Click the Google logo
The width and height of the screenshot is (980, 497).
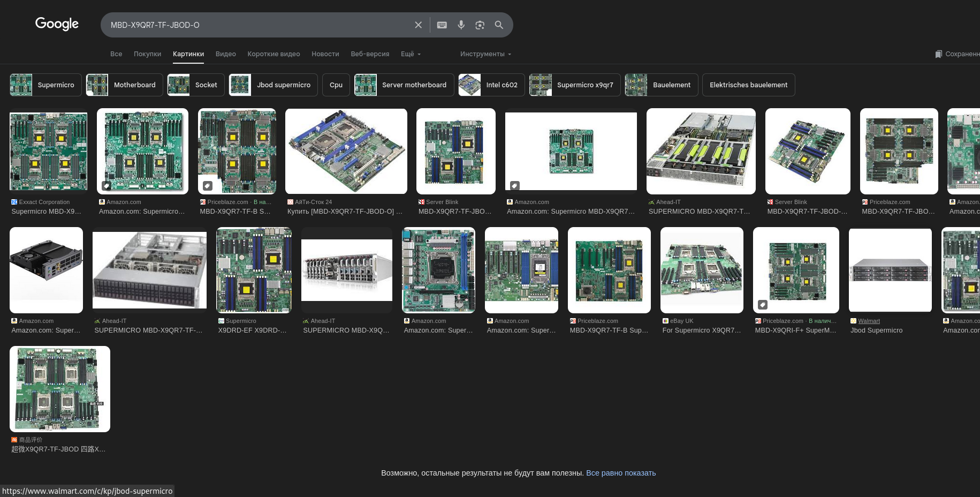coord(57,24)
